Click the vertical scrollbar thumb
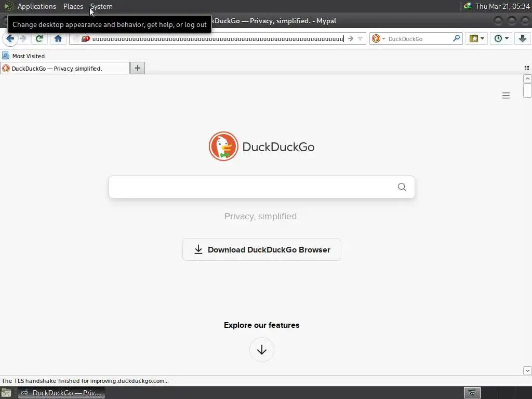The image size is (532, 399). click(527, 90)
